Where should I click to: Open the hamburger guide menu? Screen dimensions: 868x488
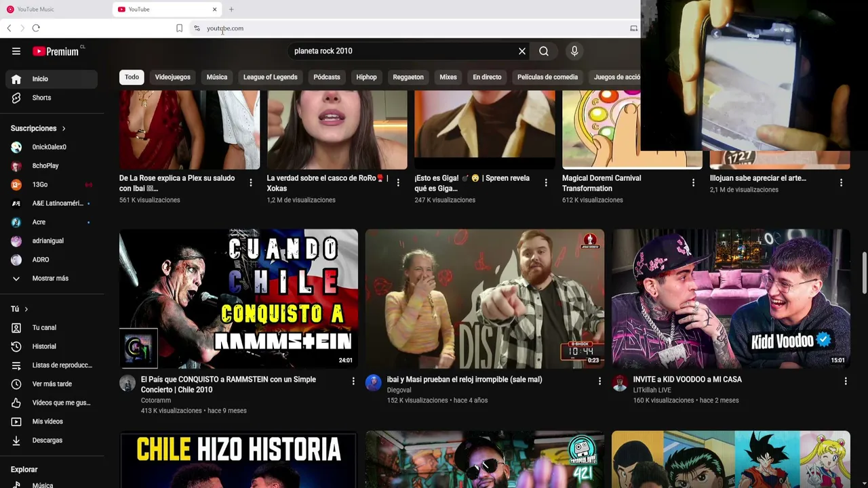16,51
